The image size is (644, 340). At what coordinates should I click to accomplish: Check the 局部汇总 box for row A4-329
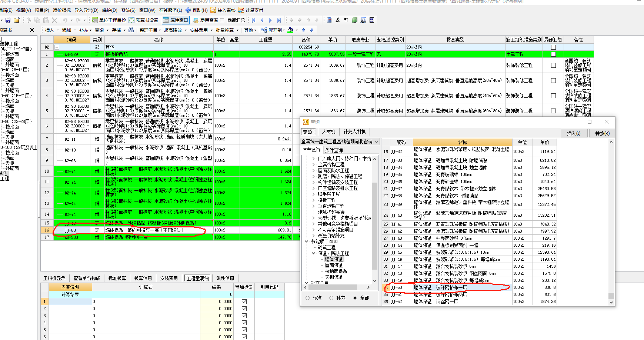point(553,54)
